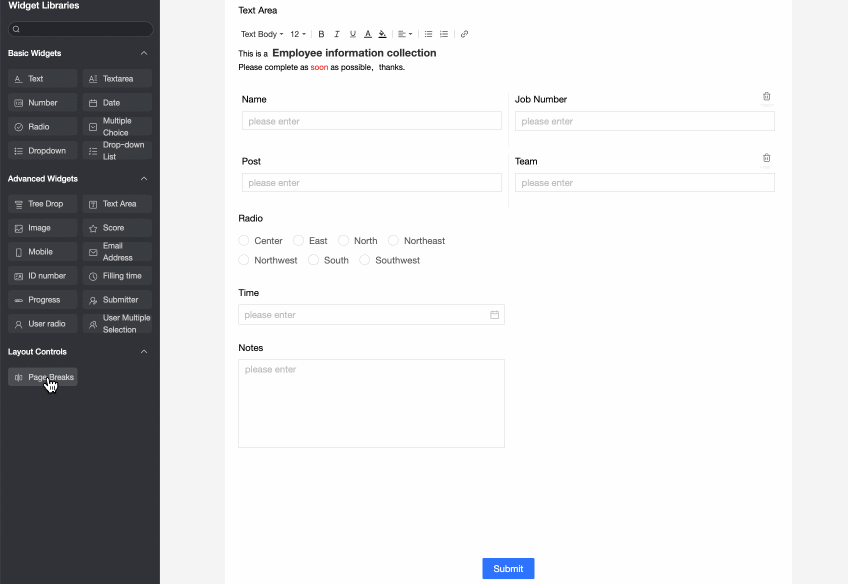Delete the Team field row
Viewport: 848px width, 584px height.
pos(766,158)
